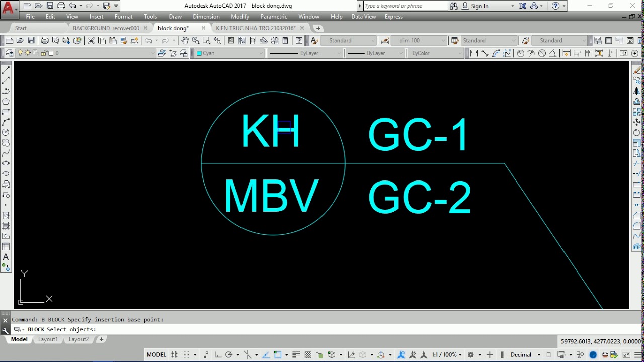
Task: Click the white layer 0 color swatch
Action: click(x=50, y=53)
